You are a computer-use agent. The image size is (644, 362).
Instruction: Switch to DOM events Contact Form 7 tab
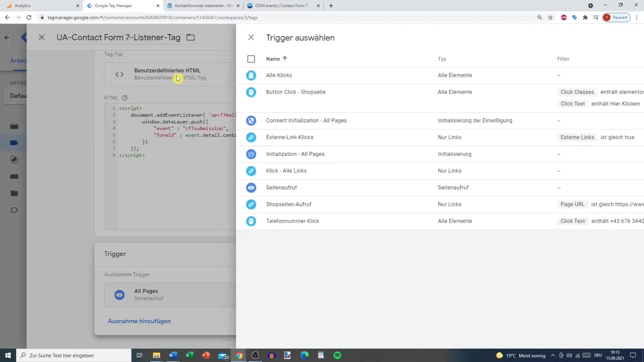click(283, 6)
